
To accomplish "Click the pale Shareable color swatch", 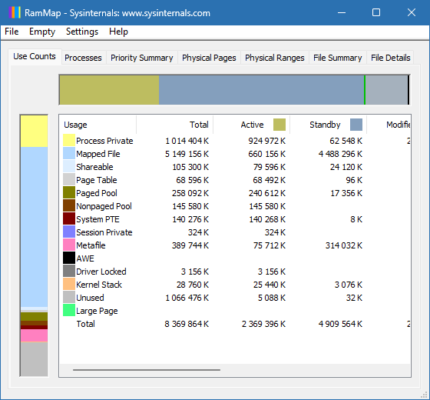I will (x=69, y=167).
